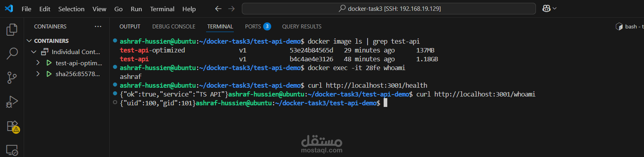
Task: Click the 137MB image size value
Action: click(x=425, y=50)
